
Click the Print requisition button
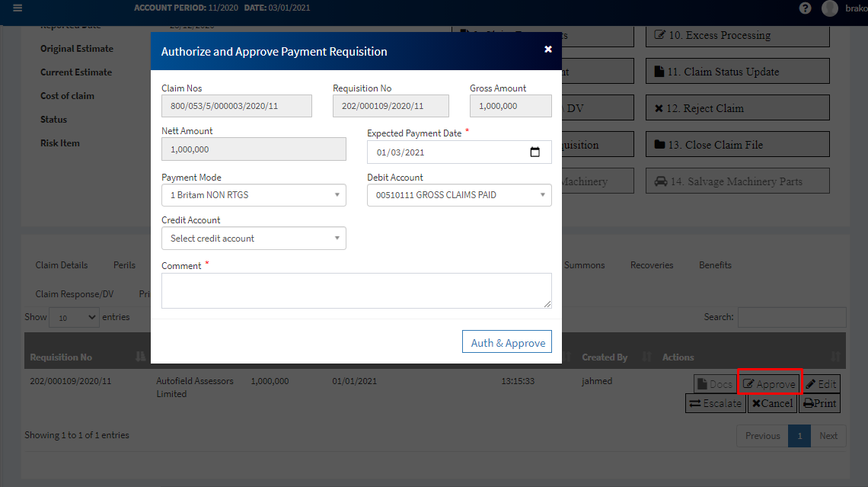tap(819, 404)
